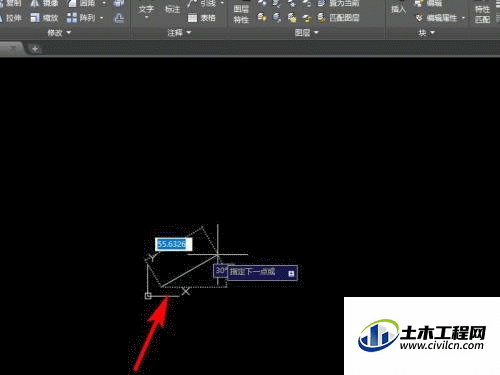Click the Text (文字) tool

[x=146, y=10]
